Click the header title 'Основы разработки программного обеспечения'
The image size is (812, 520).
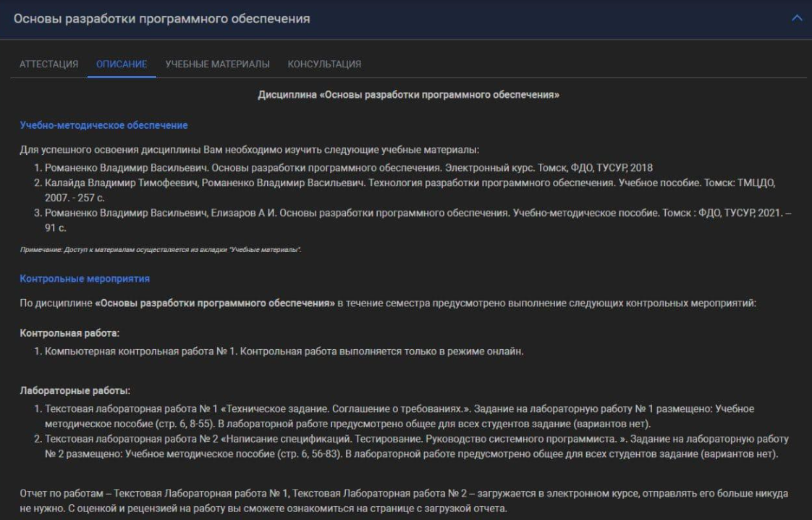pos(162,19)
